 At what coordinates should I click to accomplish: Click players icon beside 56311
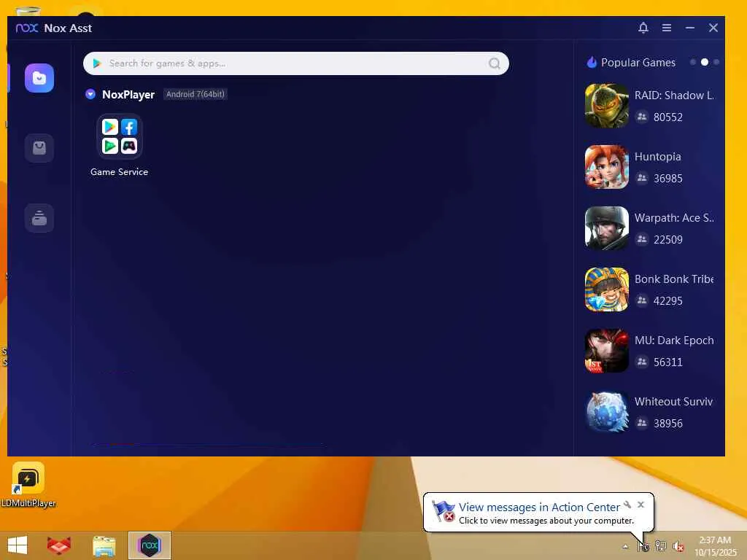[642, 362]
